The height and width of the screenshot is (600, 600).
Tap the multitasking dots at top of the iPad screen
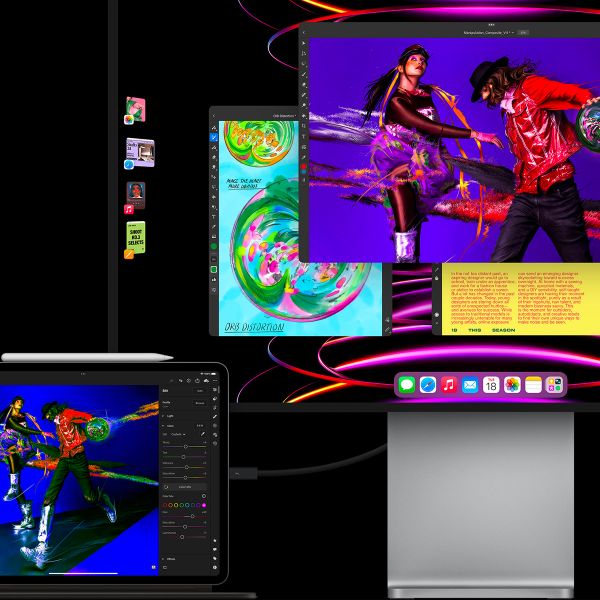pyautogui.click(x=83, y=374)
